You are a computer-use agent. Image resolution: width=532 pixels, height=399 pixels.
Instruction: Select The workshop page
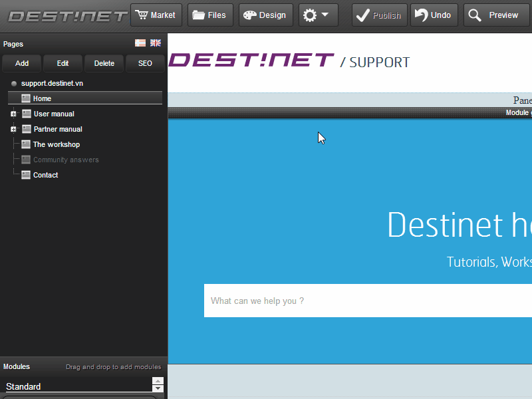click(56, 144)
